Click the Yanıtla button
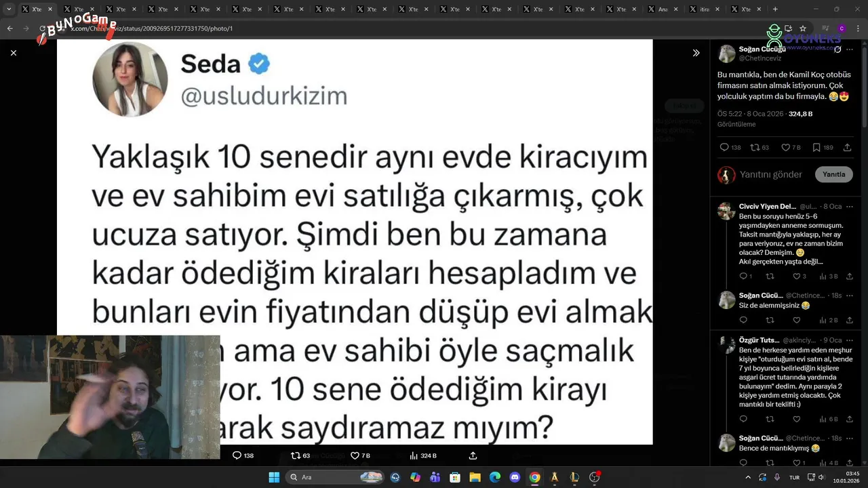The image size is (868, 488). 833,174
